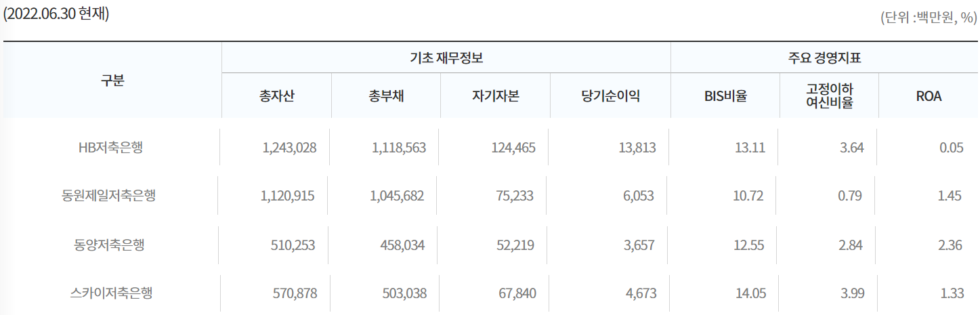Screen dimensions: 980x315
Task: Click total assets value 510,253
Action: [293, 245]
